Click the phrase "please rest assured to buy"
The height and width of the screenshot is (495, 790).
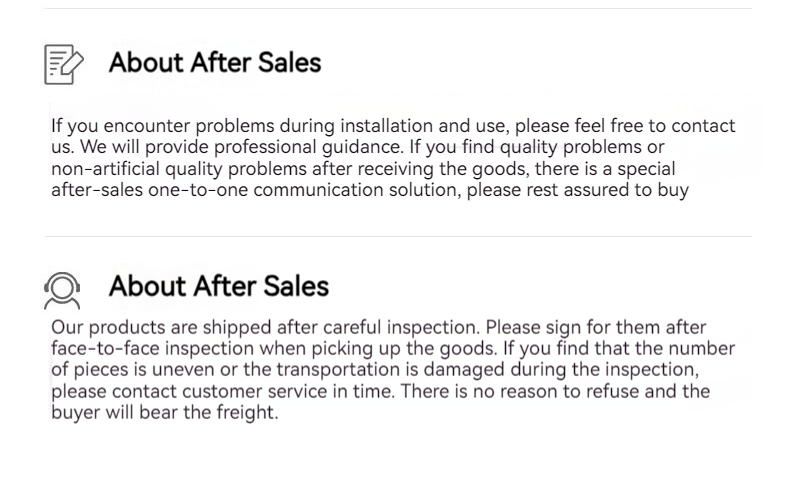pos(578,189)
